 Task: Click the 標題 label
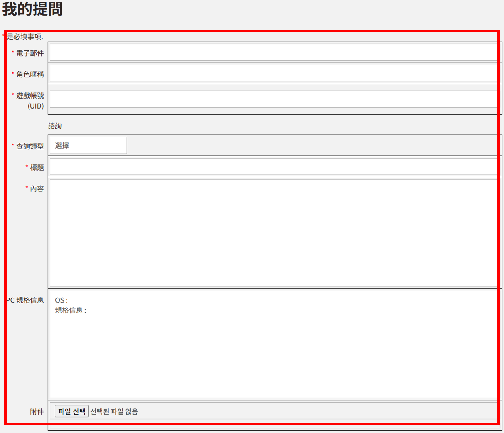[37, 167]
